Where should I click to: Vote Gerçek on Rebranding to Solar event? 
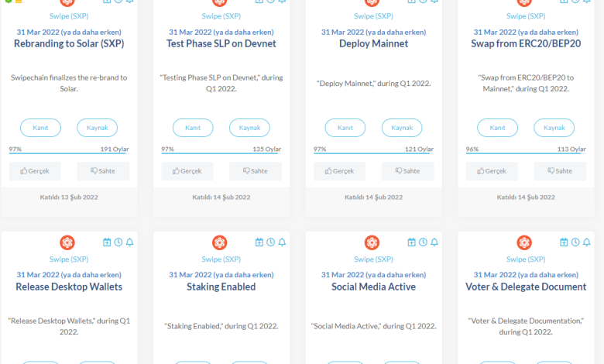tap(35, 171)
